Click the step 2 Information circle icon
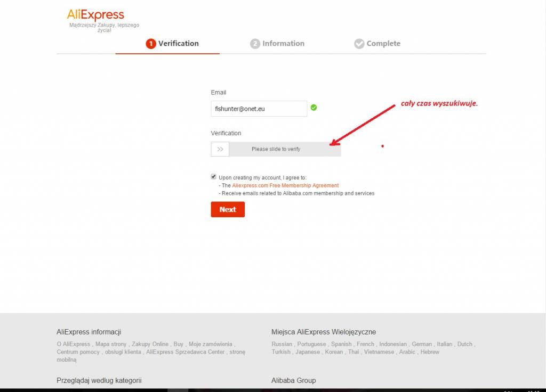Image resolution: width=546 pixels, height=392 pixels. [255, 44]
